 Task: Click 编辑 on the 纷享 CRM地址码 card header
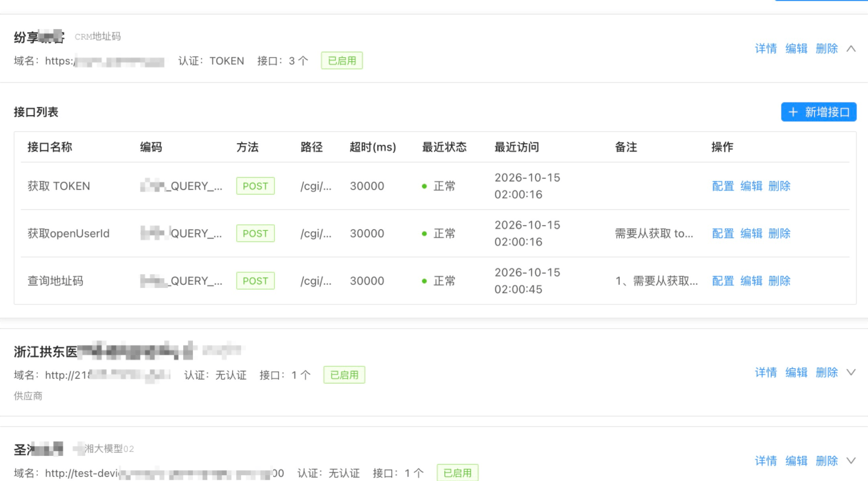796,49
